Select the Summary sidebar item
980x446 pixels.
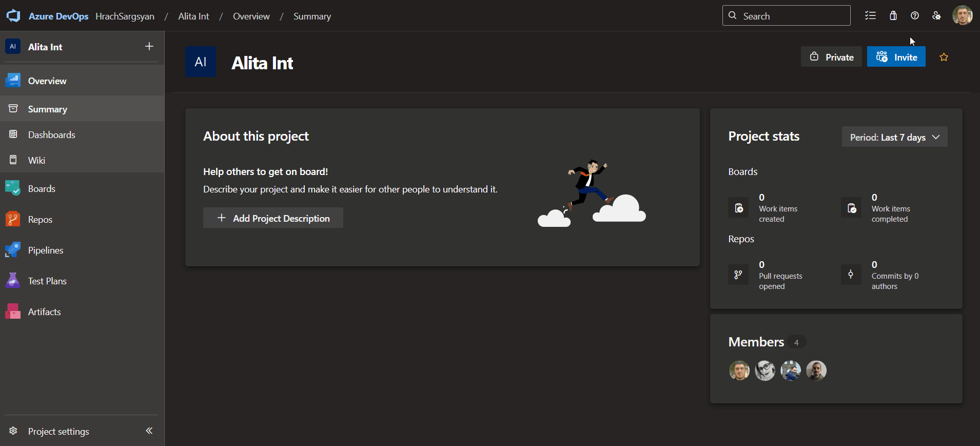82,109
